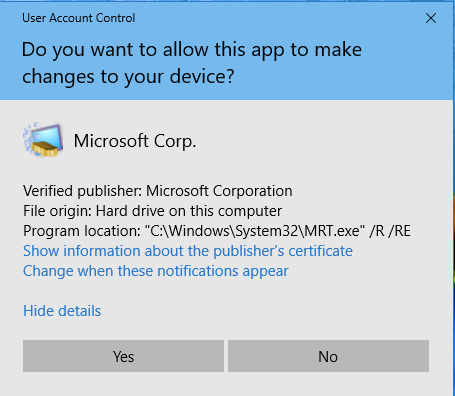Image resolution: width=455 pixels, height=396 pixels.
Task: Click the Hard drive on this computer text
Action: [189, 211]
